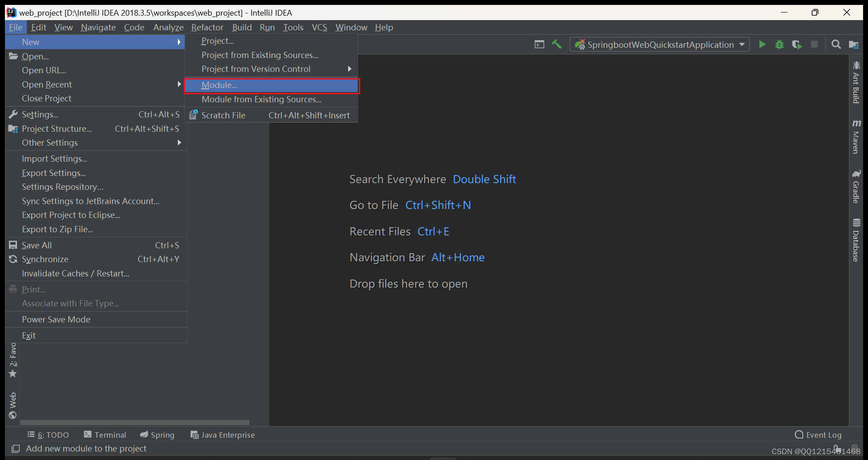The height and width of the screenshot is (460, 868).
Task: Open the Ant Build side panel
Action: 856,83
